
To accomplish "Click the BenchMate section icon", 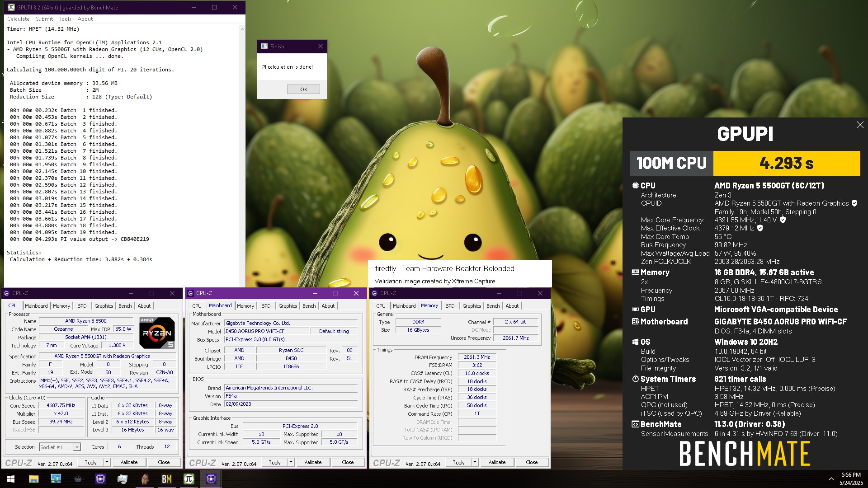I will click(x=635, y=424).
